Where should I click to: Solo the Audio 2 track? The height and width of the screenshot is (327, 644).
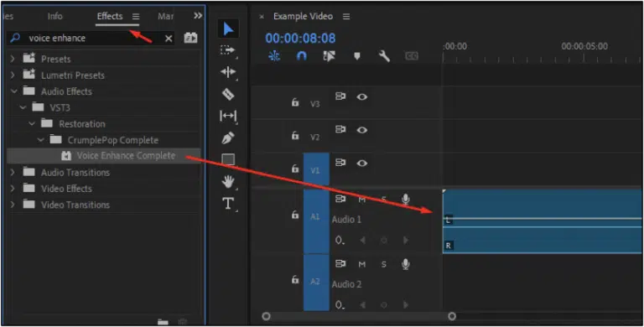click(383, 264)
